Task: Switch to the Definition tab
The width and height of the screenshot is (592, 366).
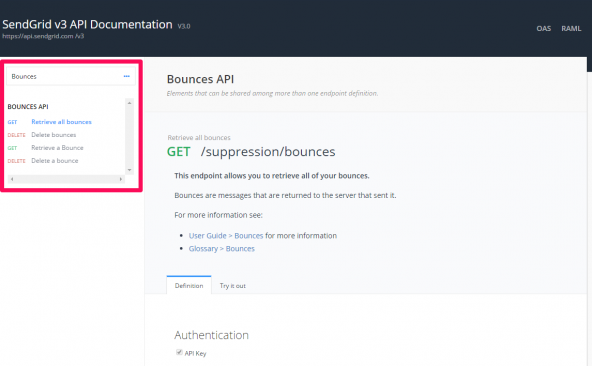Action: tap(189, 286)
